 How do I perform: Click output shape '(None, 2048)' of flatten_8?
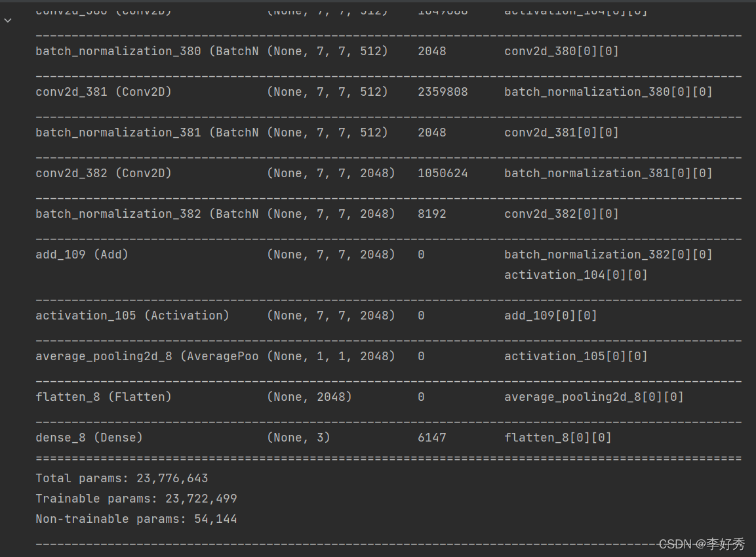(x=309, y=397)
